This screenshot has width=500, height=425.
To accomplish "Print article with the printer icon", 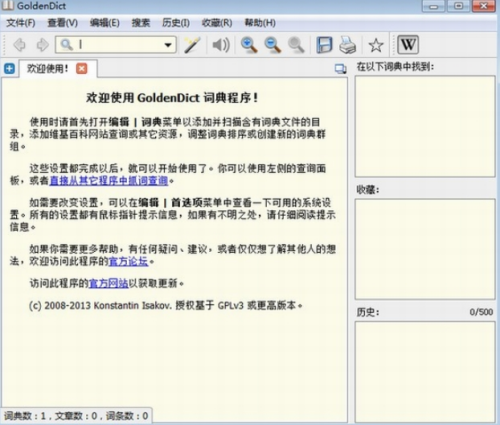I will point(347,45).
